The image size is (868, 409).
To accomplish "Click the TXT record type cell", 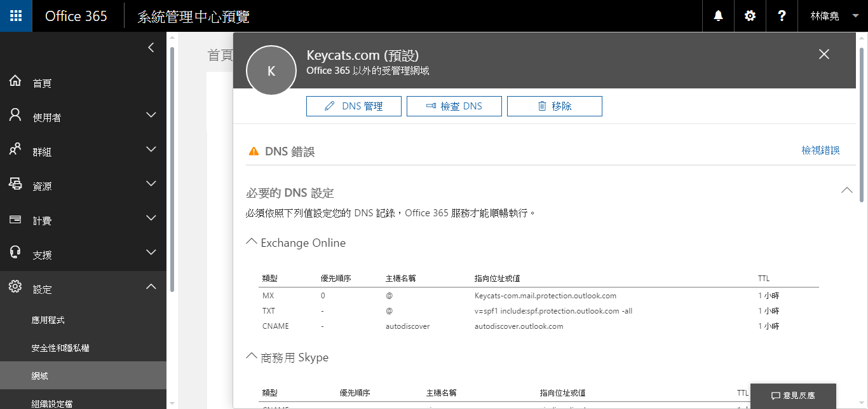I will pyautogui.click(x=269, y=311).
